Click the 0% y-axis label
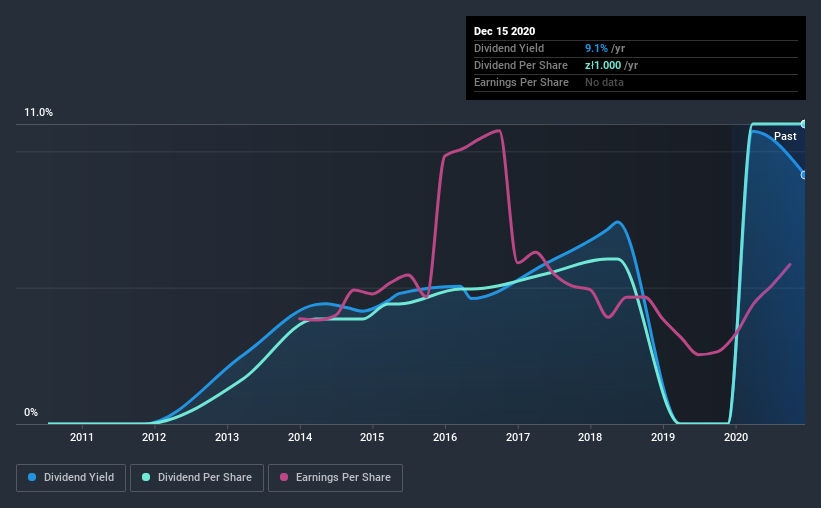 [31, 413]
